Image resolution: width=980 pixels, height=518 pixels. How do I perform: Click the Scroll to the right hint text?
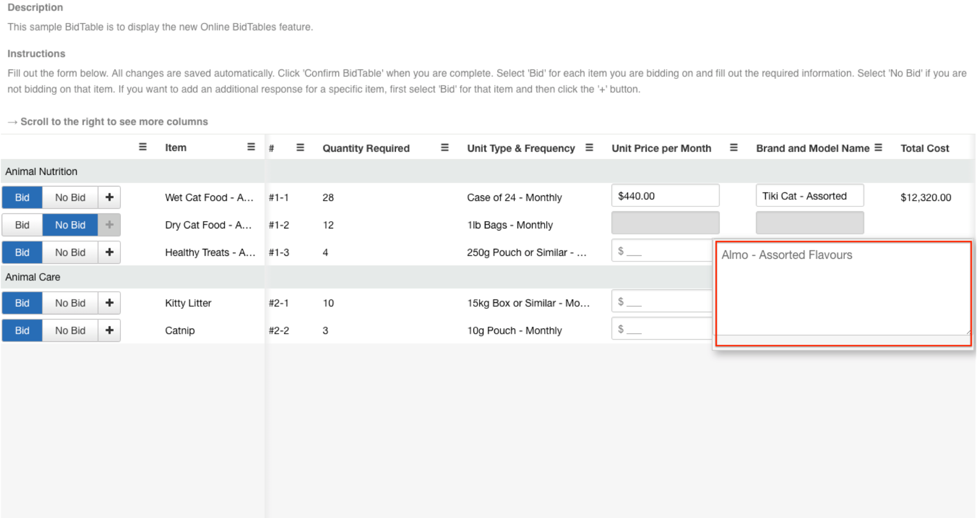tap(108, 122)
